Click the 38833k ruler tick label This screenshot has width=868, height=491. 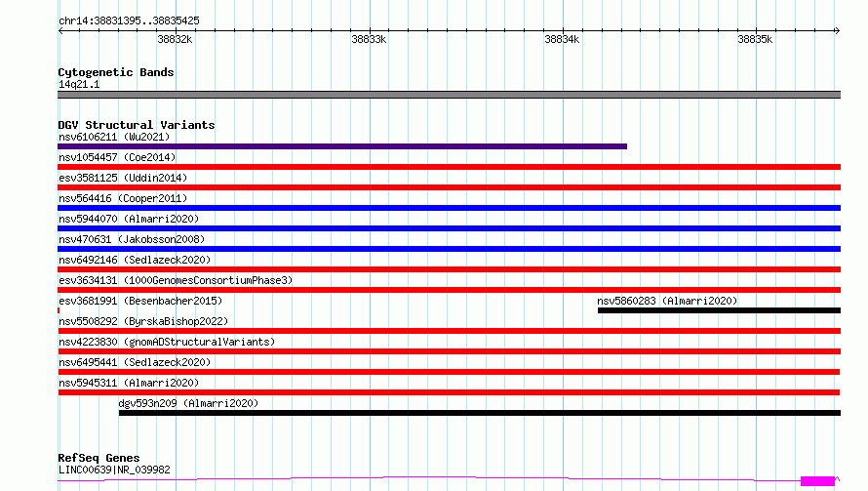click(369, 39)
